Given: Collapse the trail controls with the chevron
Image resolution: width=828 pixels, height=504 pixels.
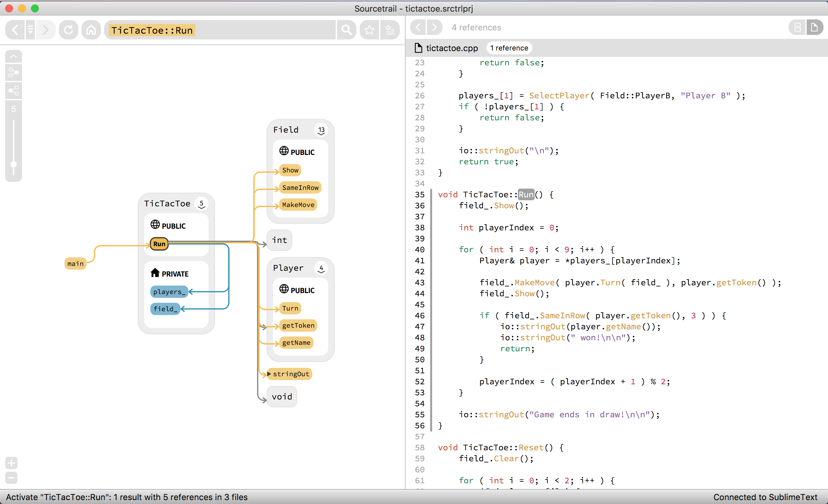Looking at the screenshot, I should pos(14,56).
